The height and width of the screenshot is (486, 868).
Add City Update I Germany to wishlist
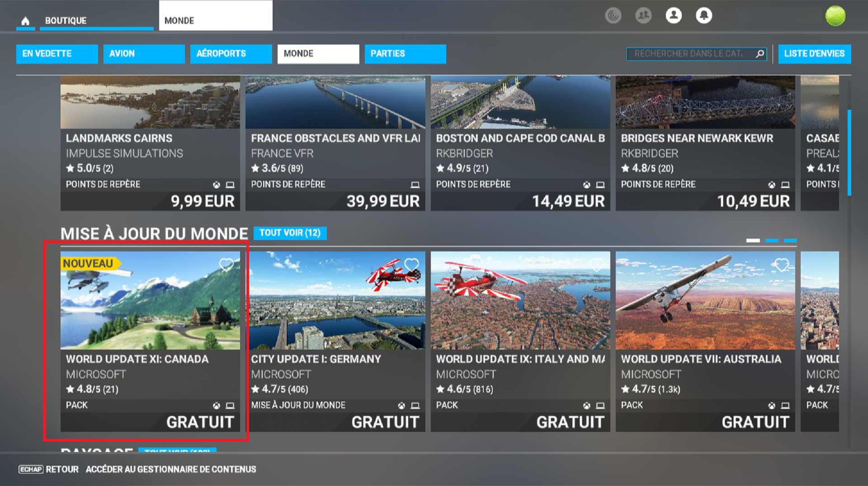tap(411, 264)
